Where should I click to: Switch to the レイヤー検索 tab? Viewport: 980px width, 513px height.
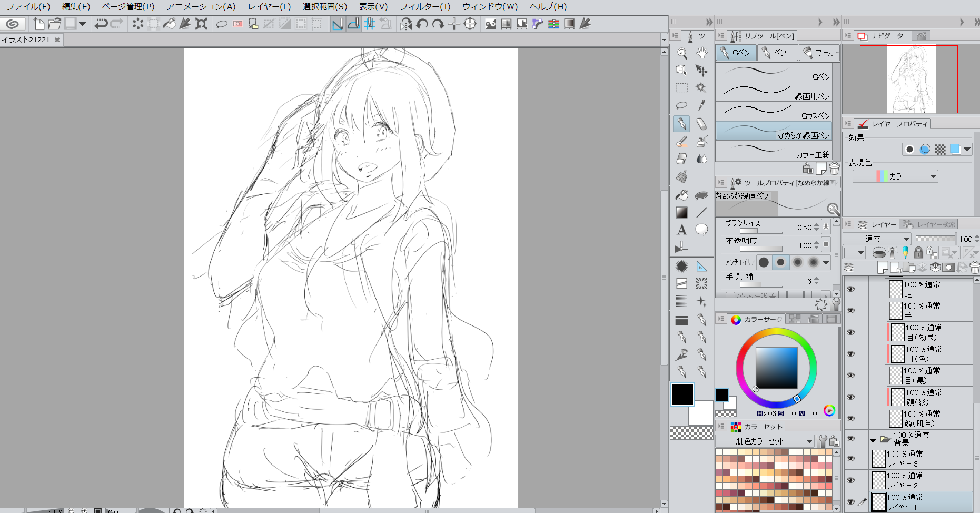click(x=929, y=224)
